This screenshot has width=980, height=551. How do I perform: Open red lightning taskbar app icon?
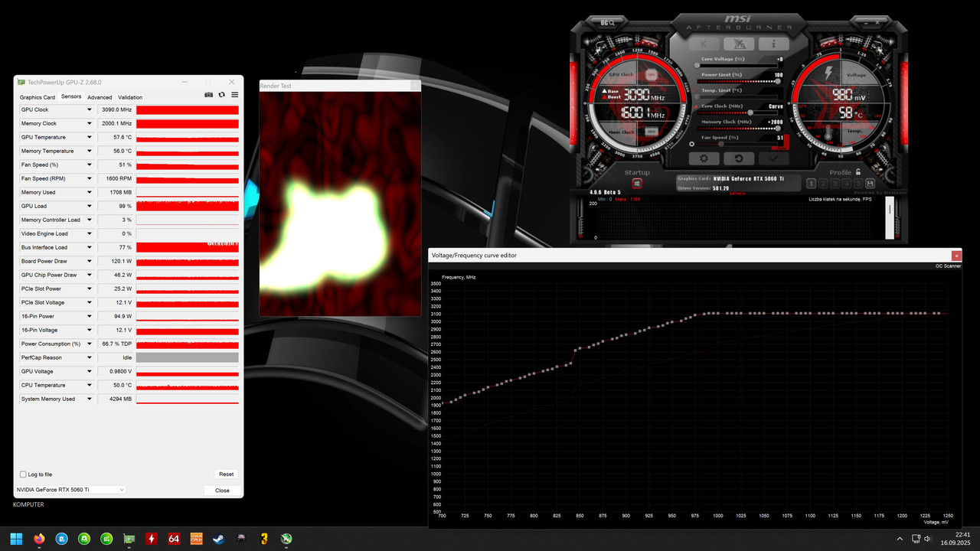152,538
